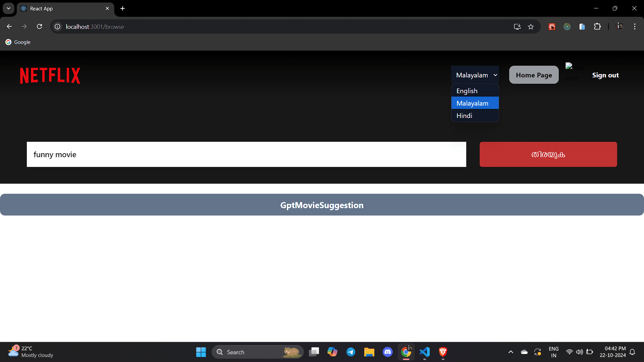
Task: Click the red Malayalam search button
Action: (x=548, y=155)
